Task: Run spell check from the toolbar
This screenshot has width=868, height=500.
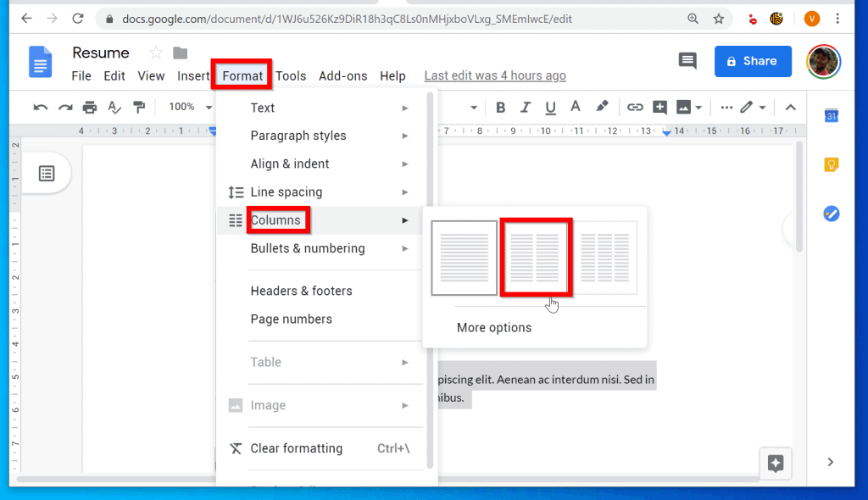Action: click(114, 107)
